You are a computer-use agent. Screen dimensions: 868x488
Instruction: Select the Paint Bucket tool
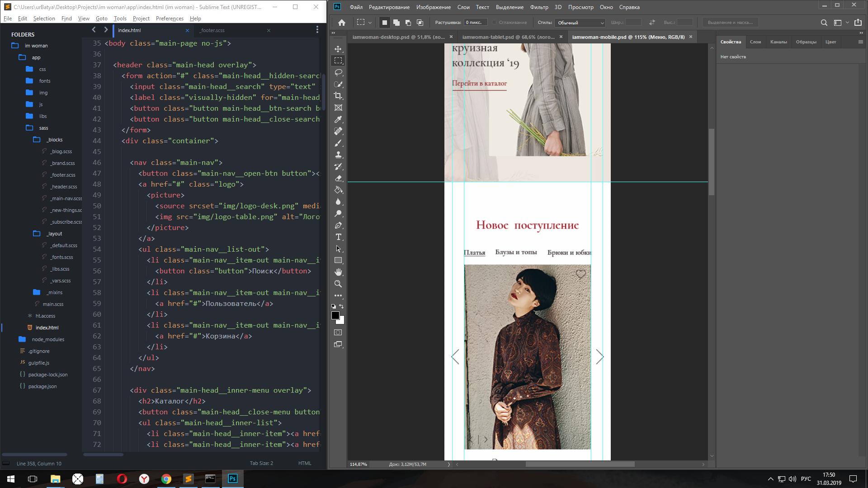[338, 190]
